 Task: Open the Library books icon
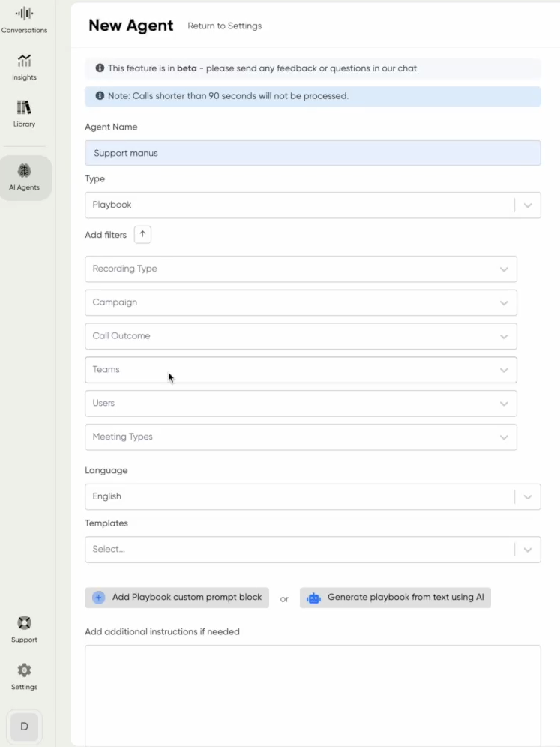coord(24,107)
